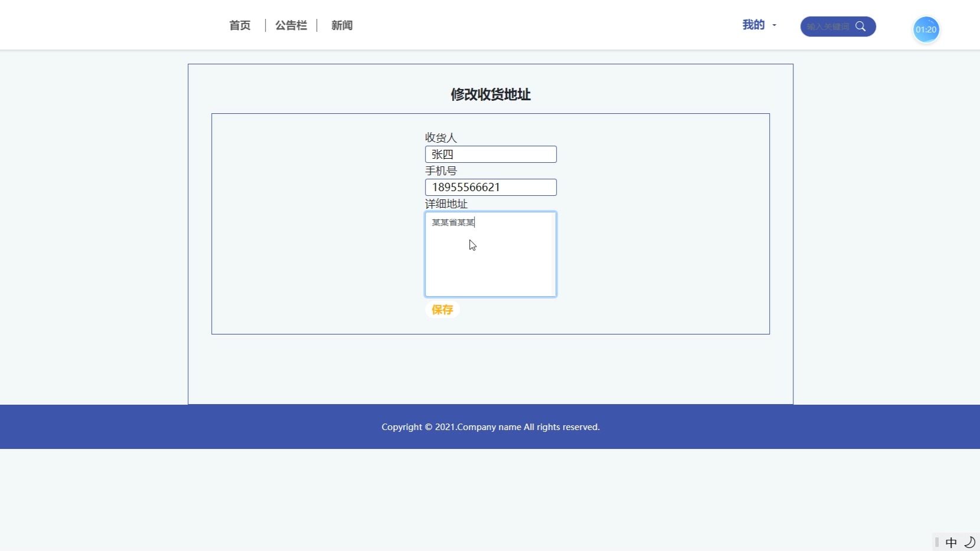The width and height of the screenshot is (980, 551).
Task: Expand the 我的 dropdown menu
Action: coord(759,25)
